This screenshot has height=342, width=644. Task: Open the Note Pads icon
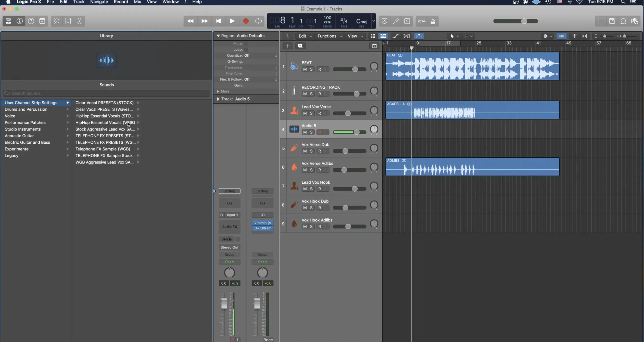[612, 21]
